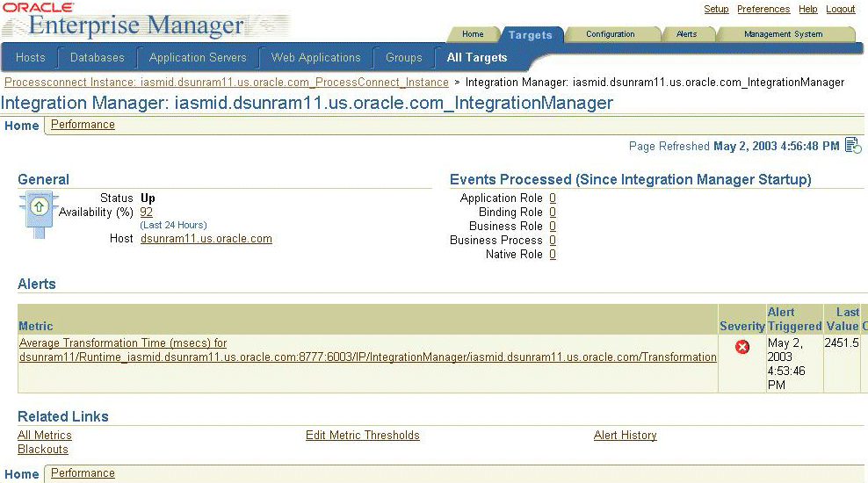Open Average Transformation Time metric link

click(x=367, y=350)
